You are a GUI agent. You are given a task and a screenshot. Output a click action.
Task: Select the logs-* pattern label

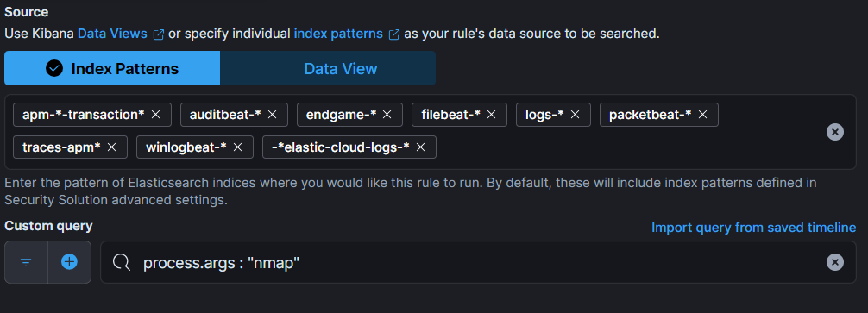coord(544,115)
